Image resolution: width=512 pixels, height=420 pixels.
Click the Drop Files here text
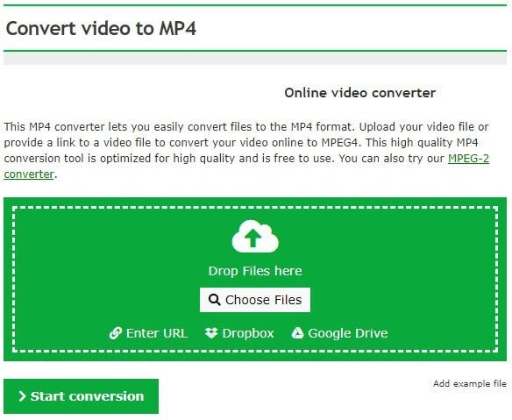(x=255, y=271)
